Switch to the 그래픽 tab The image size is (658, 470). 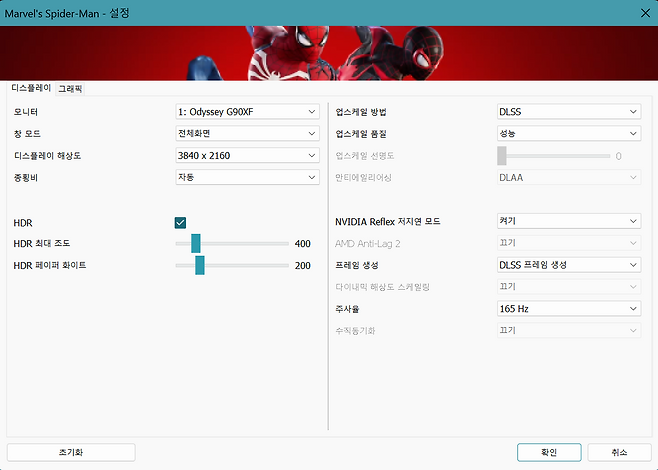click(x=70, y=89)
